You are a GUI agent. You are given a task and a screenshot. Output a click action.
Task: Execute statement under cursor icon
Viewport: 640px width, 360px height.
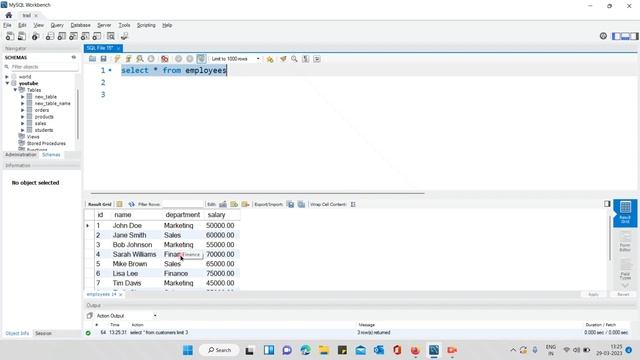point(129,59)
